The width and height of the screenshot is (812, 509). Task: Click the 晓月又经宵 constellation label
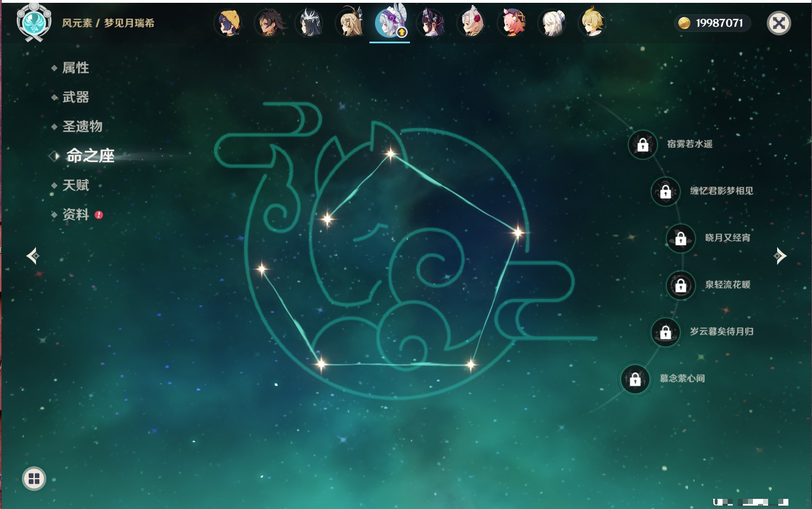point(728,237)
